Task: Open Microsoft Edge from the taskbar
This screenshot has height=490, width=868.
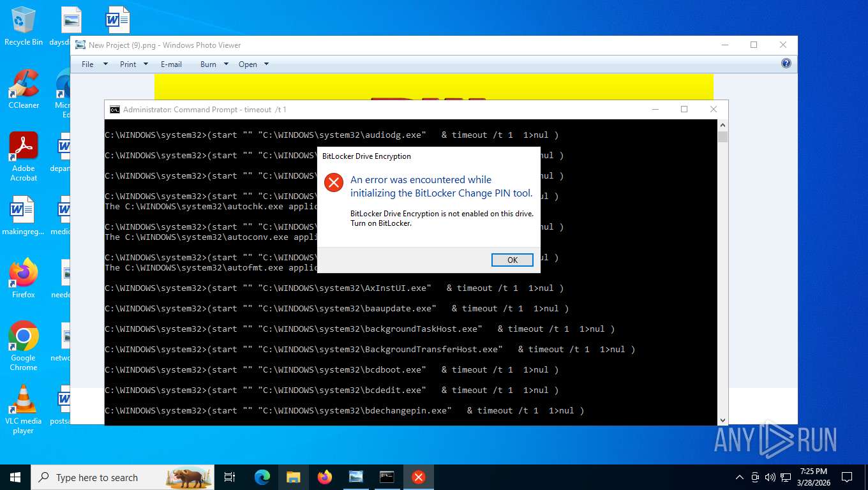Action: 262,477
